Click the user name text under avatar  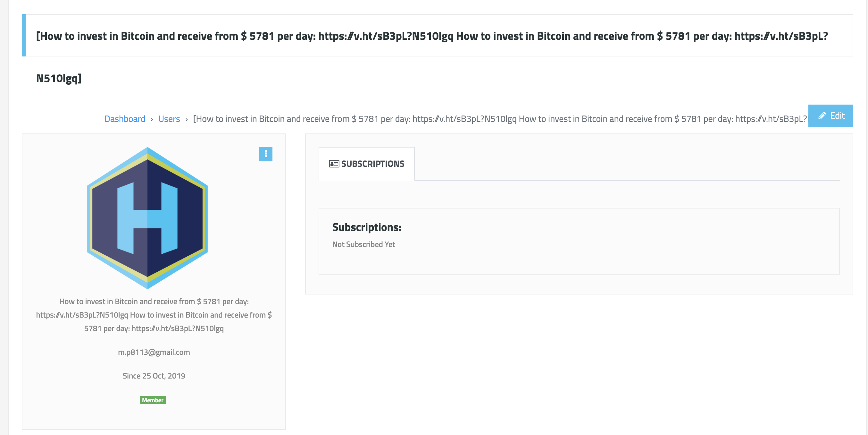[154, 315]
